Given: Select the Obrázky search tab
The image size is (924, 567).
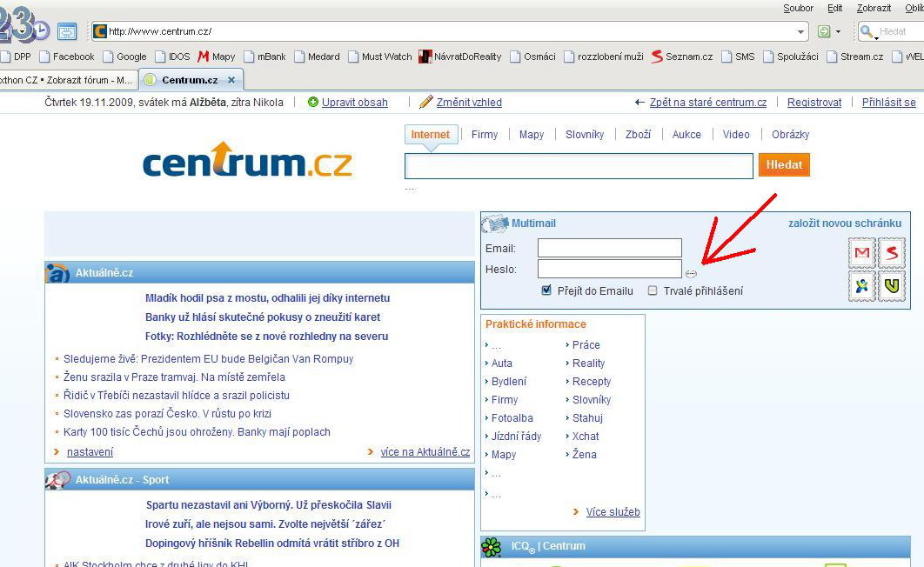Looking at the screenshot, I should pos(790,135).
